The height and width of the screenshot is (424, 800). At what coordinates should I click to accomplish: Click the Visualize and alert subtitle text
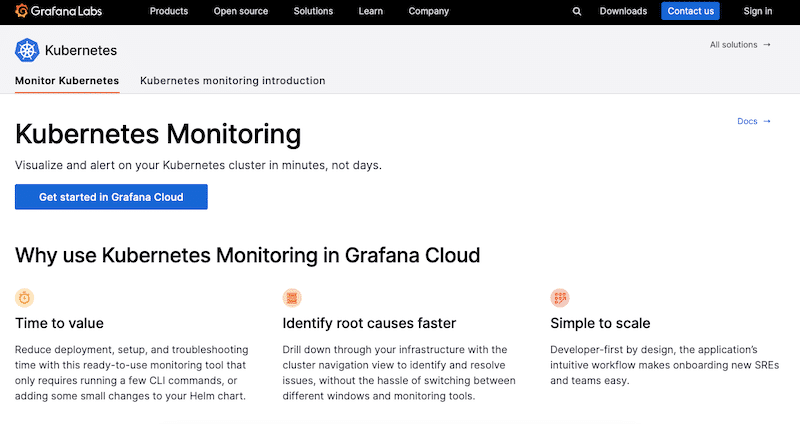point(198,165)
